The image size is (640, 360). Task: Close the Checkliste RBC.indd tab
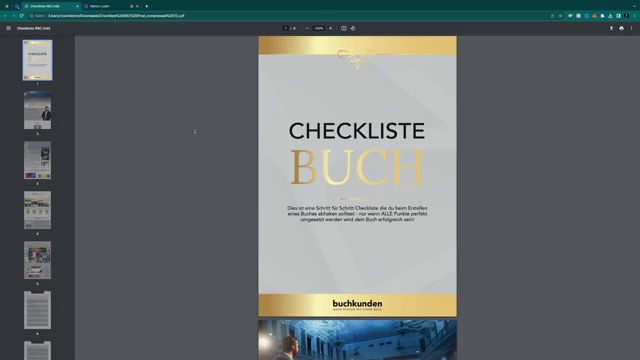pos(77,6)
